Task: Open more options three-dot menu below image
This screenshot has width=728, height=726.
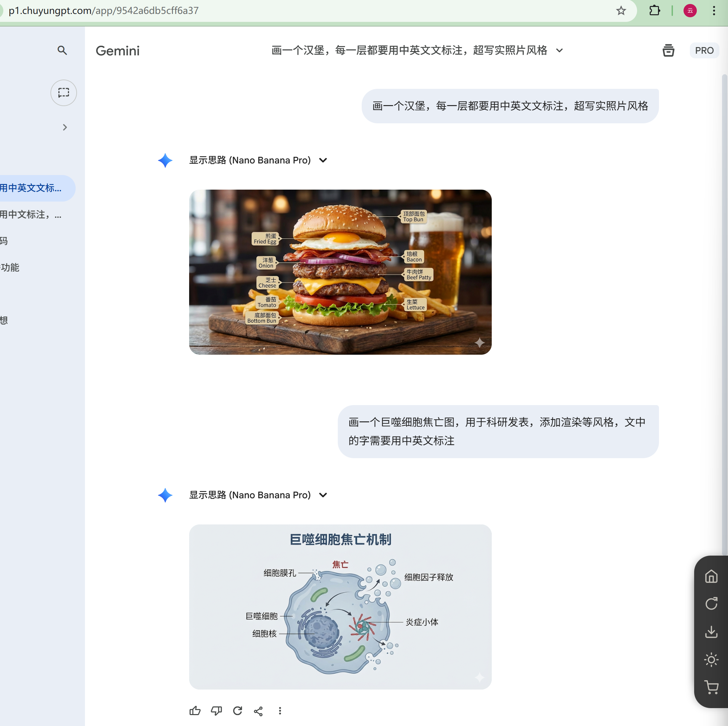Action: tap(280, 710)
